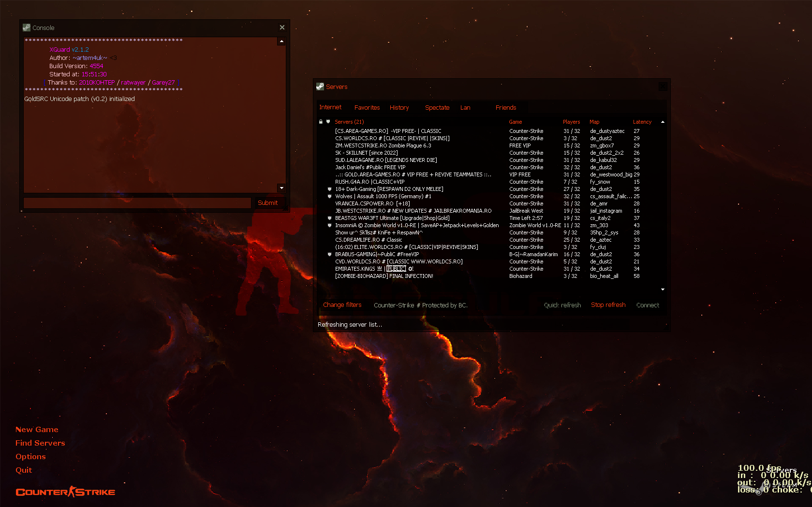Click the Connect button
Screen dimensions: 812x507
tap(648, 305)
